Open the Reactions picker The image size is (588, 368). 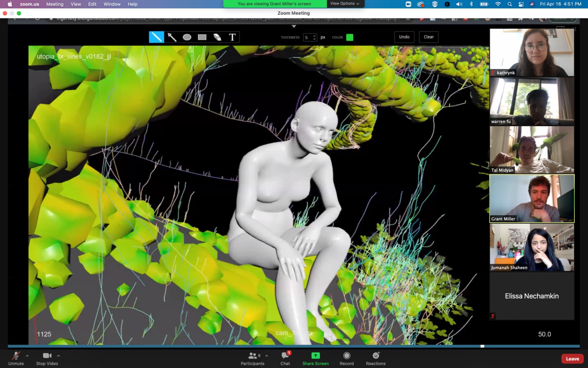point(376,358)
